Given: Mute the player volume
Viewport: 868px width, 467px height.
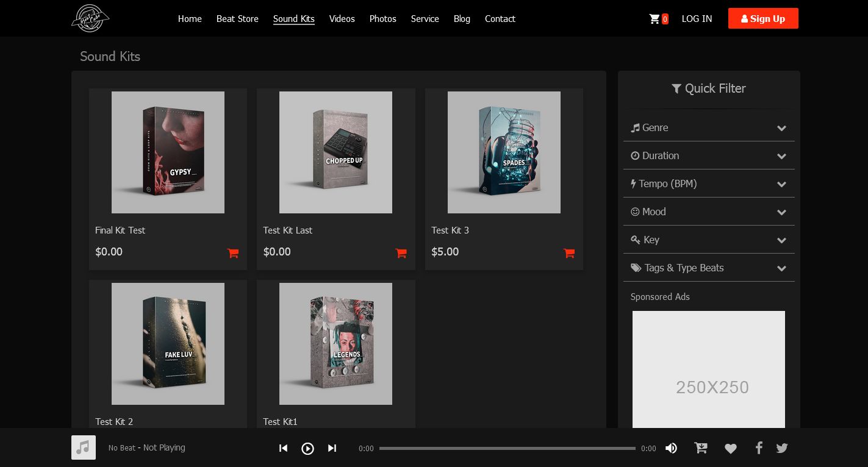Looking at the screenshot, I should [671, 448].
